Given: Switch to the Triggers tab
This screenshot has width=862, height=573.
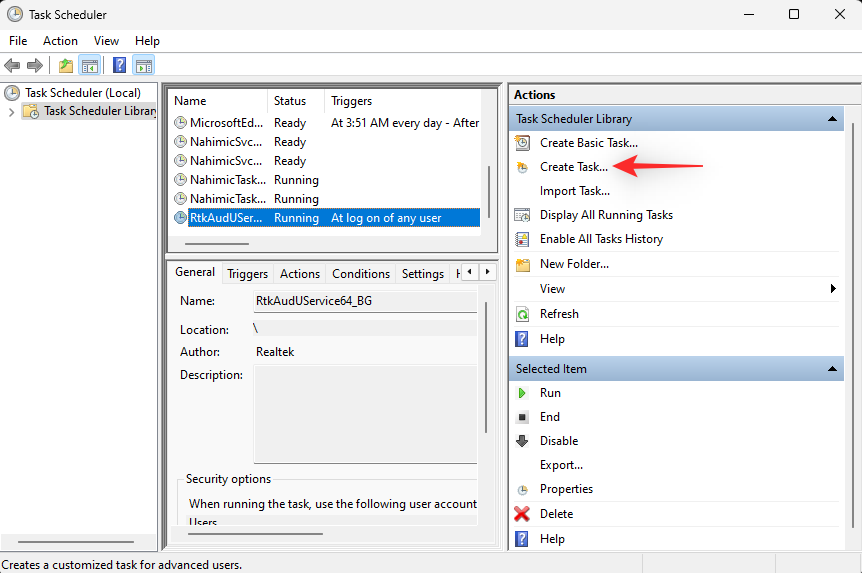Looking at the screenshot, I should pos(247,274).
